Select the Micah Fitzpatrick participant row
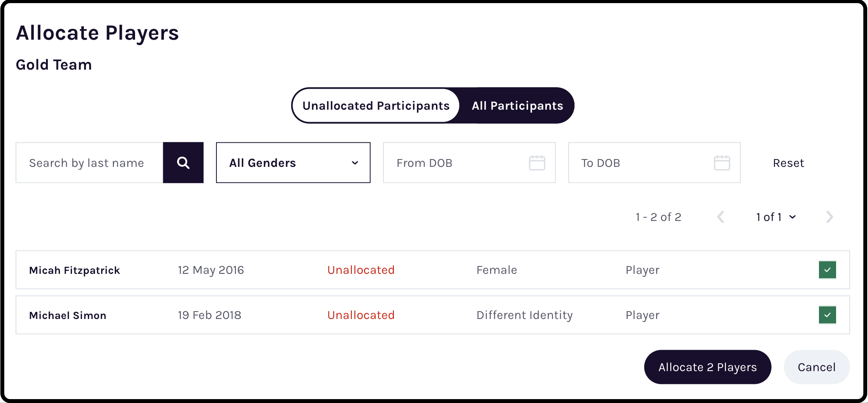868x403 pixels. coord(432,270)
